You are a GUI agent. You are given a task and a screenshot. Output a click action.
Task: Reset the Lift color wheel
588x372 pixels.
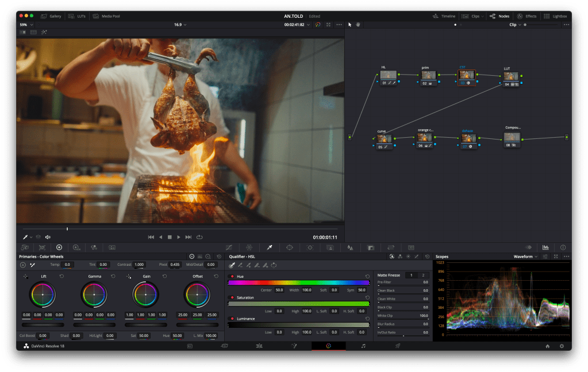point(62,276)
